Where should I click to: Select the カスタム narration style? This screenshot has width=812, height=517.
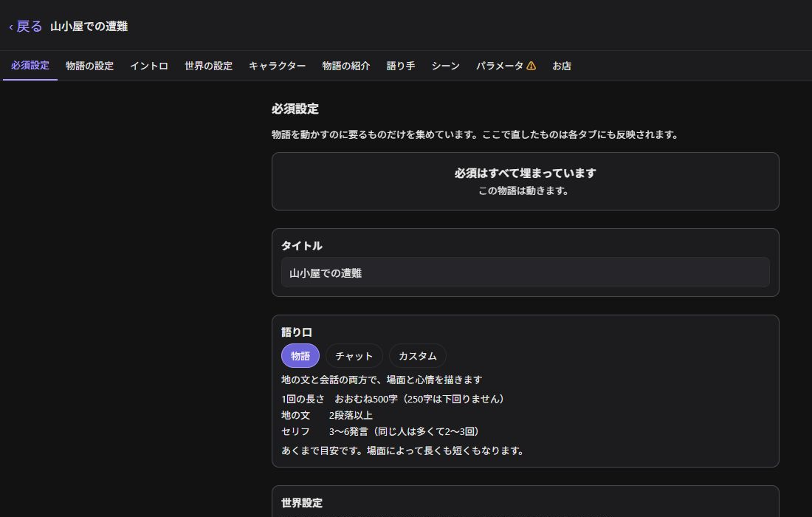tap(417, 356)
